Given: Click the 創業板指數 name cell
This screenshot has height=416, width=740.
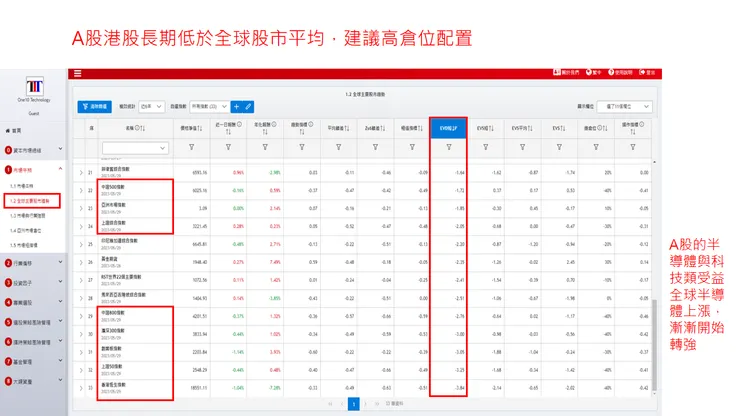Looking at the screenshot, I should tap(135, 352).
